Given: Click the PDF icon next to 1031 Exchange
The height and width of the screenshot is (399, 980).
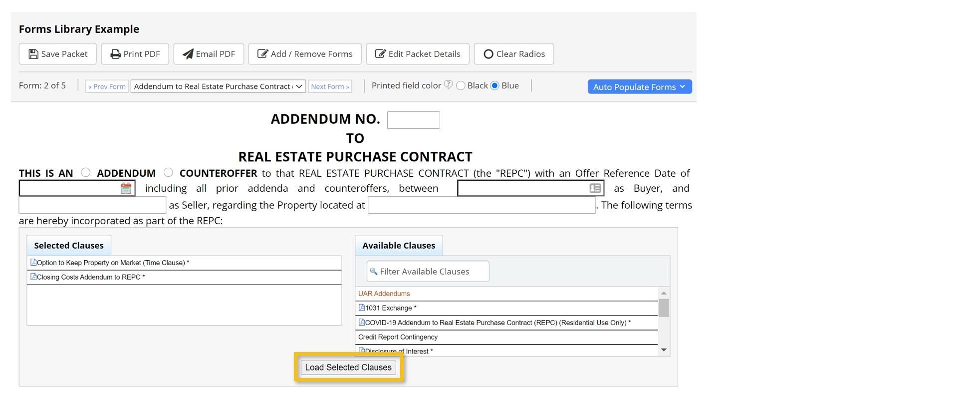Looking at the screenshot, I should [x=362, y=308].
